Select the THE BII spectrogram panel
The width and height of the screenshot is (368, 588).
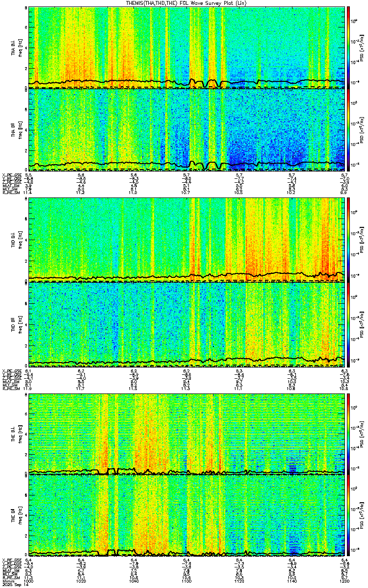tap(186, 515)
